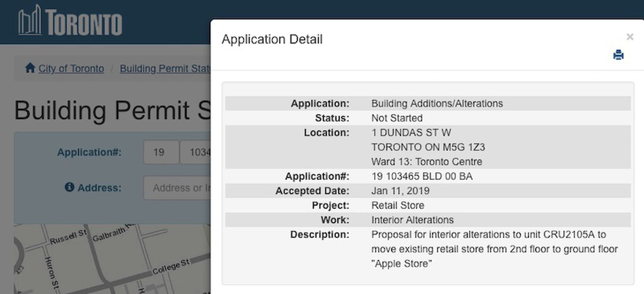Click the Jan 11, 2019 accepted date
This screenshot has height=294, width=644.
pos(400,191)
